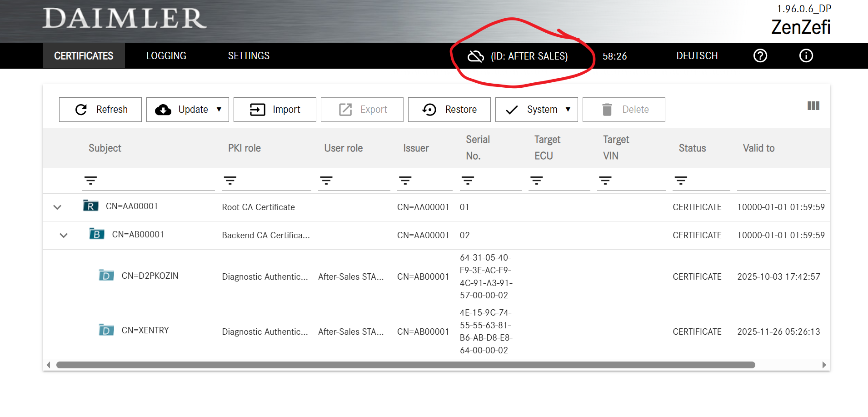Click the horizontal scrollbar right arrow
The width and height of the screenshot is (868, 417).
(824, 365)
